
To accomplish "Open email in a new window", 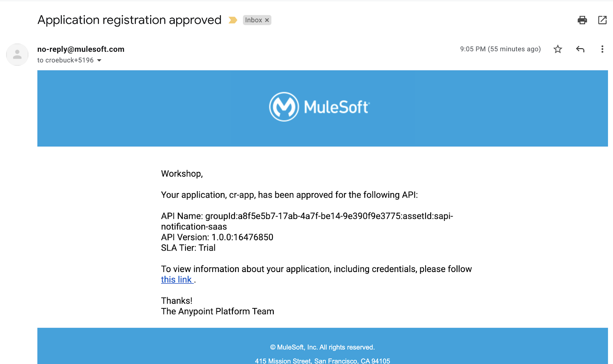I will click(x=602, y=20).
